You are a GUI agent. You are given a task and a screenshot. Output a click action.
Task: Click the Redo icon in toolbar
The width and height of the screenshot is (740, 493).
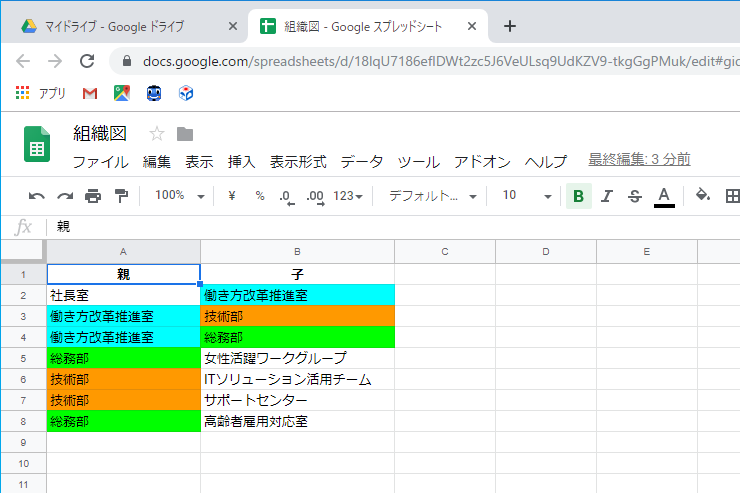point(65,196)
